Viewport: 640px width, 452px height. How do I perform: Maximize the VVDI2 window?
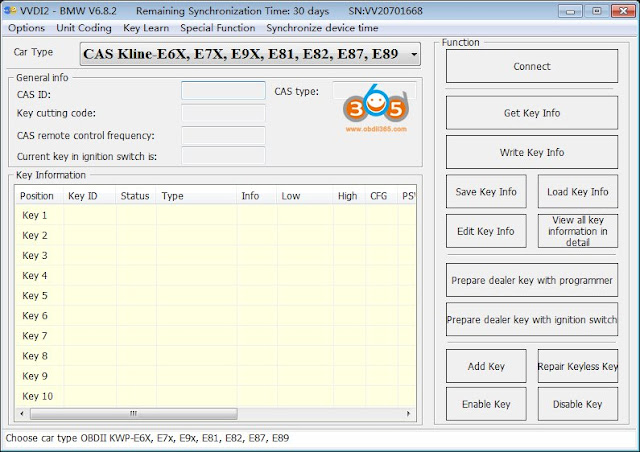[x=597, y=11]
